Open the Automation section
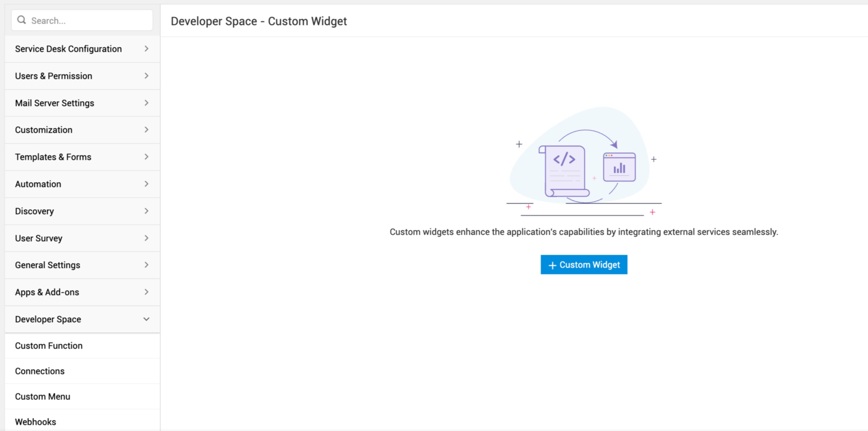This screenshot has height=431, width=868. 38,184
